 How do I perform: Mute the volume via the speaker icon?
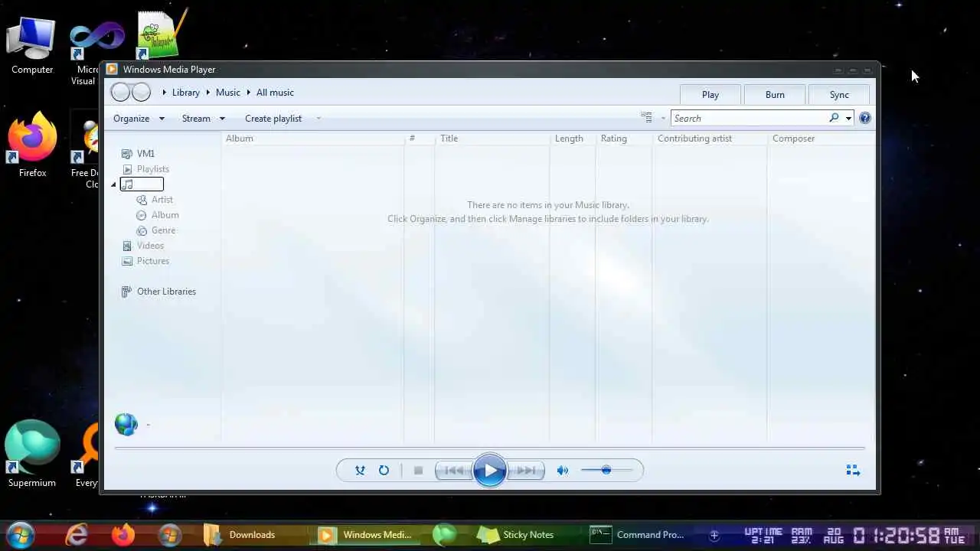tap(563, 471)
